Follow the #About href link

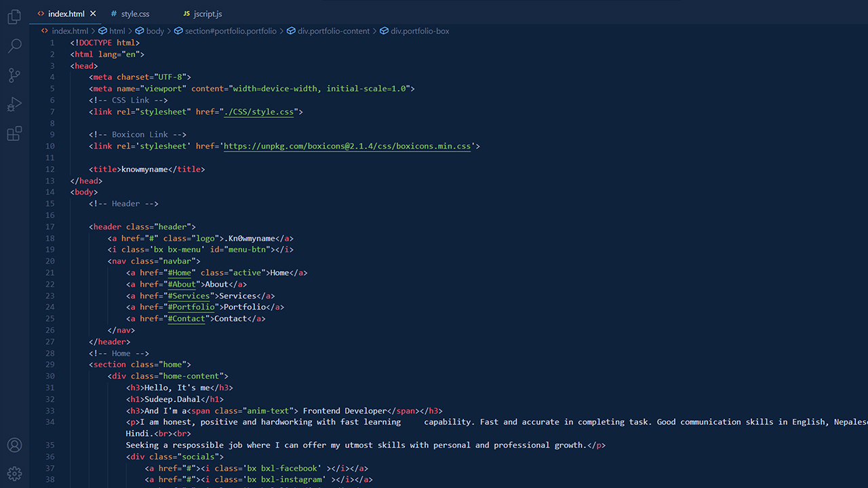click(x=182, y=284)
